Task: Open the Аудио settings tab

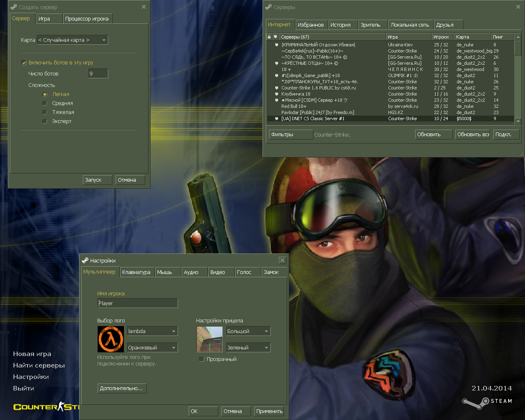Action: pyautogui.click(x=195, y=272)
